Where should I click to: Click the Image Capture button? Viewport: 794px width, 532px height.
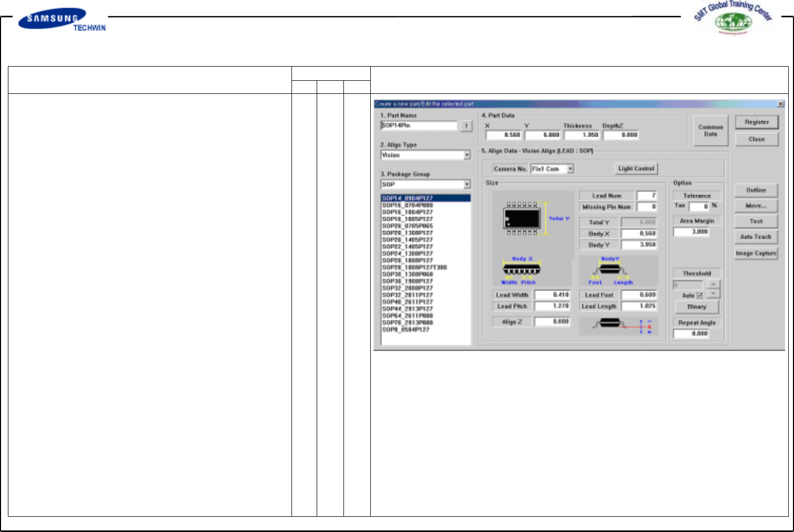[756, 253]
